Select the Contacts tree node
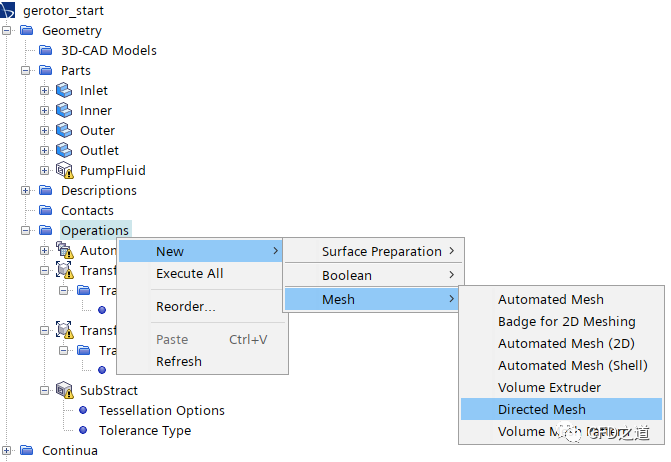The image size is (671, 462). (87, 211)
